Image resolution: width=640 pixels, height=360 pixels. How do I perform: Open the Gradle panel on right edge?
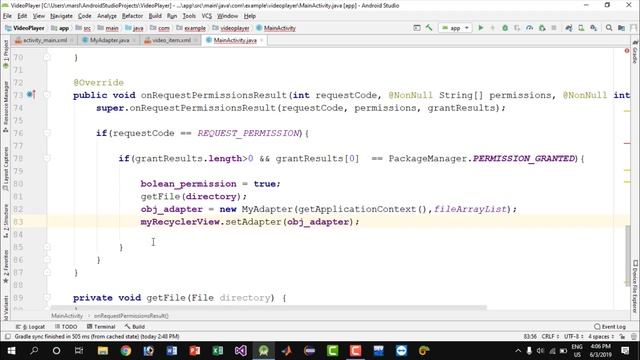635,52
